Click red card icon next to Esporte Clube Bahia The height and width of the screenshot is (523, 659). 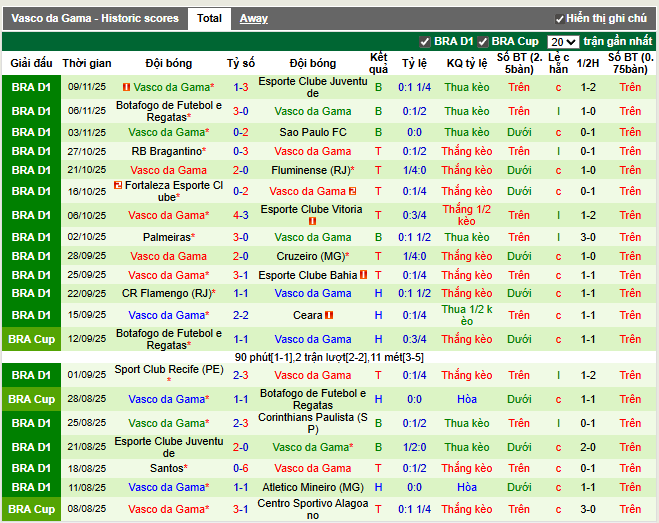point(364,275)
